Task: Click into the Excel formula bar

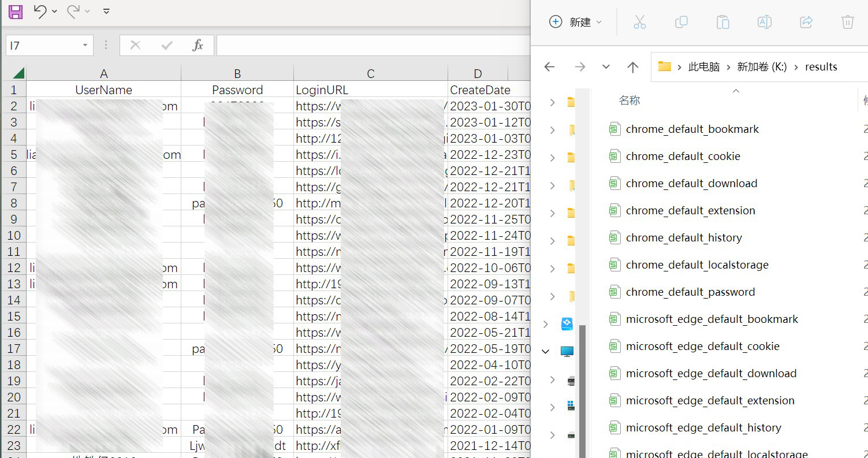Action: pos(373,45)
